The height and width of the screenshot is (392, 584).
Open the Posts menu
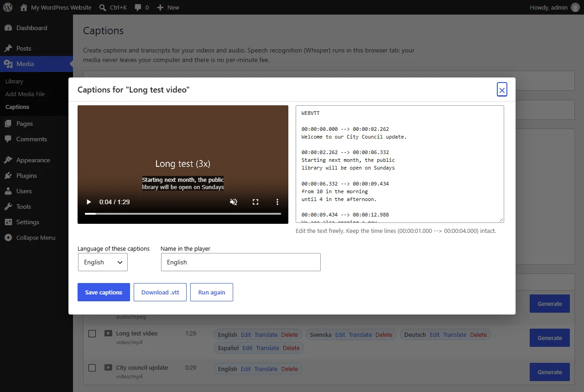[x=36, y=48]
